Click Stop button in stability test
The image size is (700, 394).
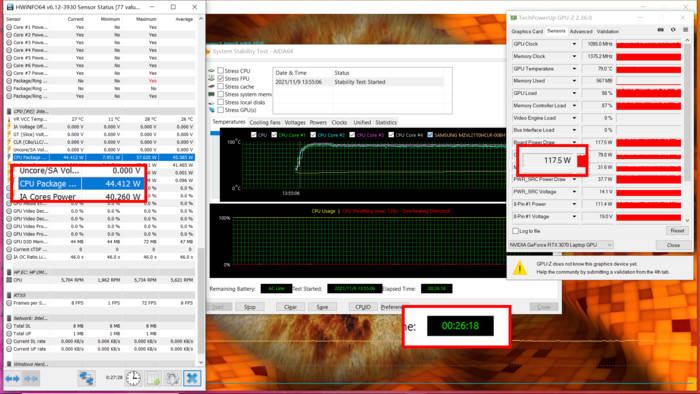(x=250, y=307)
